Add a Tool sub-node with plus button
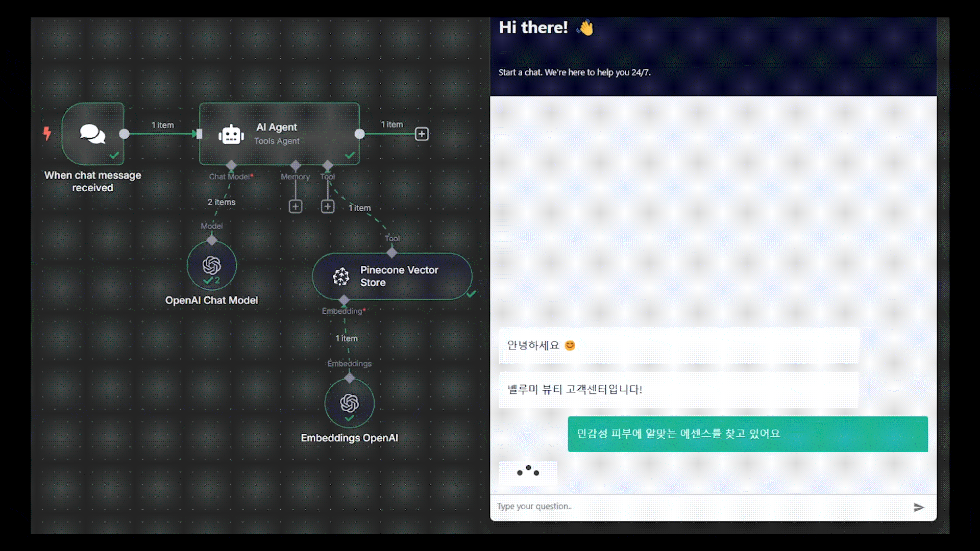This screenshot has height=551, width=980. [x=328, y=207]
